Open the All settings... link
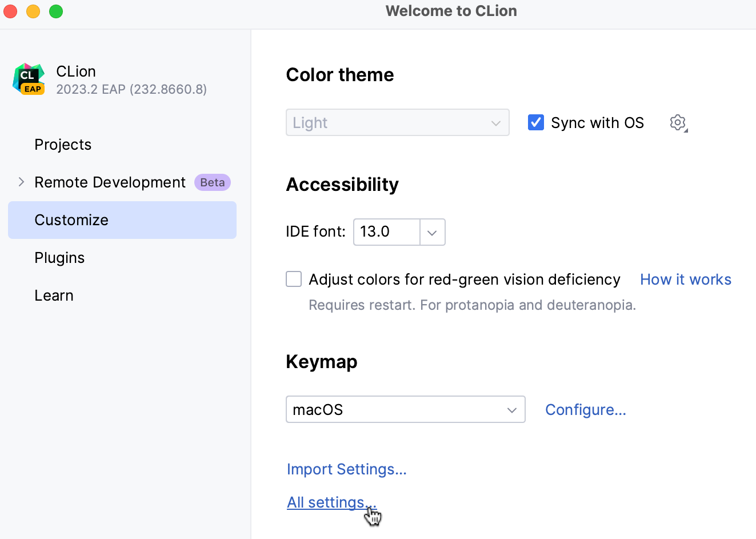The height and width of the screenshot is (539, 756). [331, 502]
